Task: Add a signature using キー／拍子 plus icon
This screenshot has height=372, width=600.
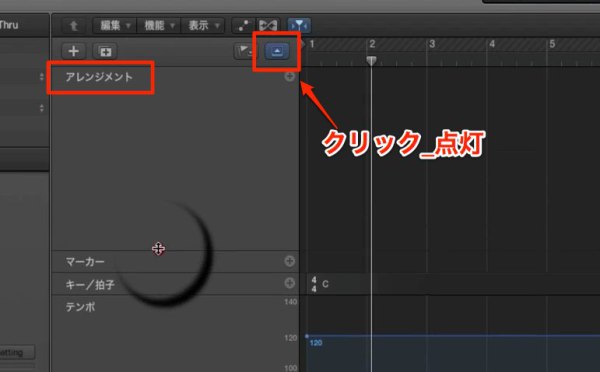Action: tap(290, 283)
